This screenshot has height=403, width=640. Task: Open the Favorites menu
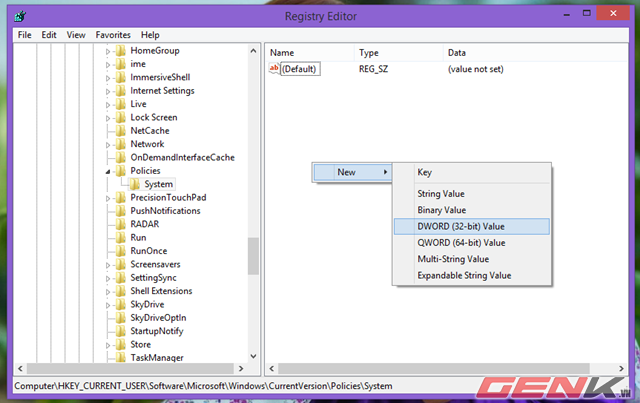coord(113,34)
